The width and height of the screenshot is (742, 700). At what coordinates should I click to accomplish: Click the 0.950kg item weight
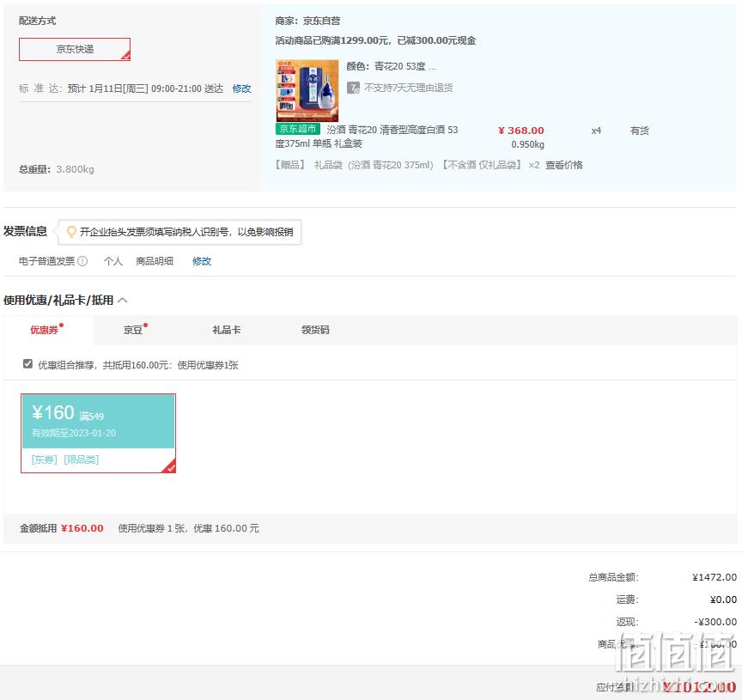pyautogui.click(x=527, y=144)
